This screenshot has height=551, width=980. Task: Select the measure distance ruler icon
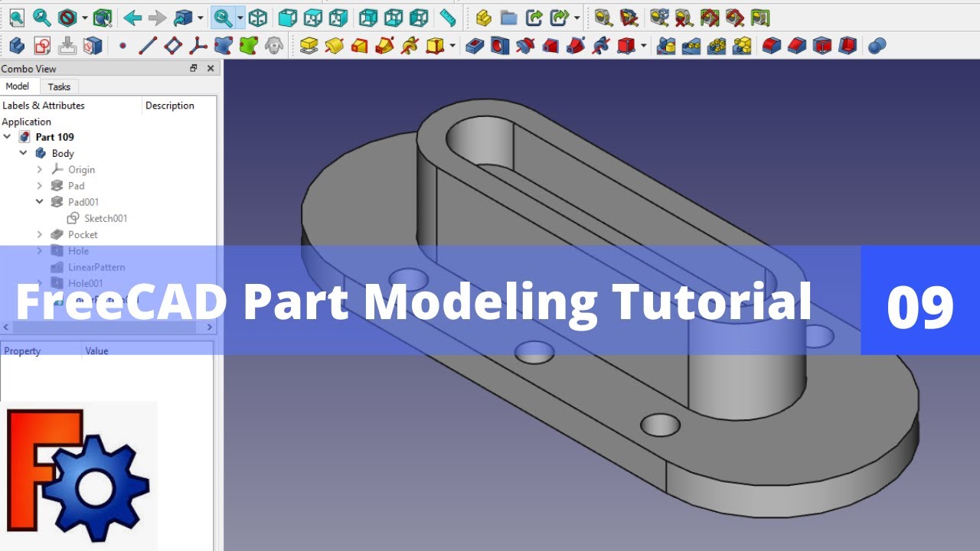point(448,17)
